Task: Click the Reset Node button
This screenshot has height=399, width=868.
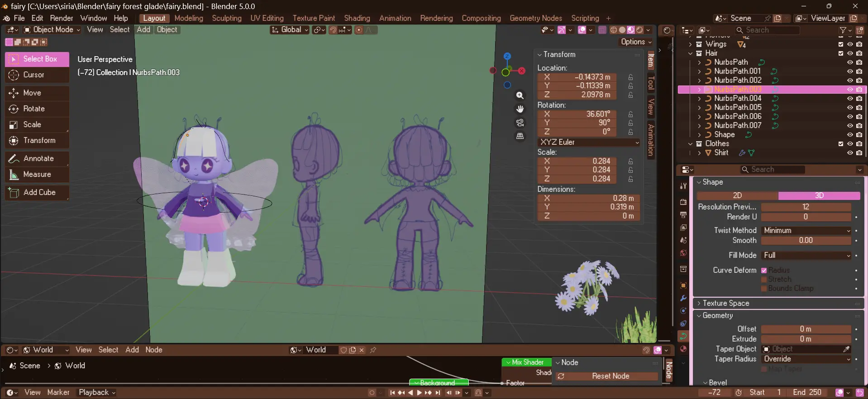Action: point(606,376)
